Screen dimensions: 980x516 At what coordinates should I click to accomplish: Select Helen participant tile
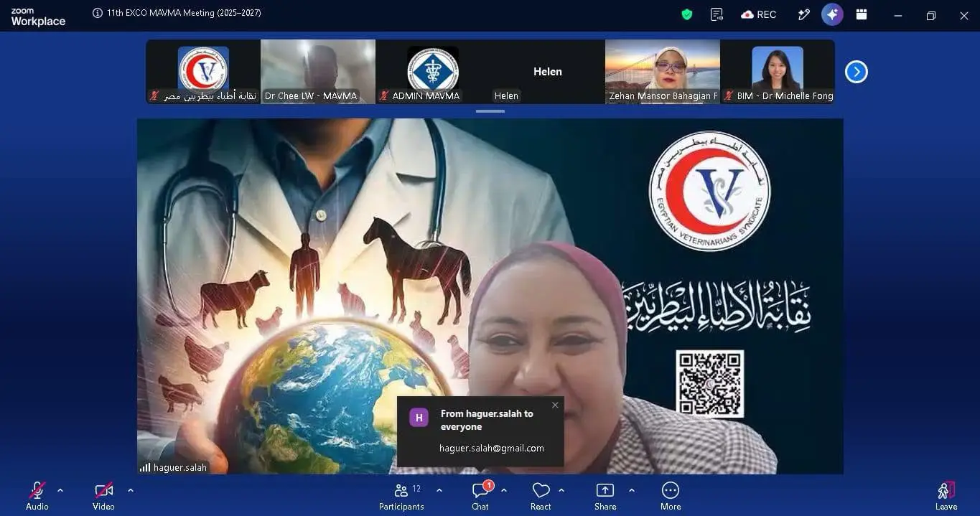pos(548,72)
